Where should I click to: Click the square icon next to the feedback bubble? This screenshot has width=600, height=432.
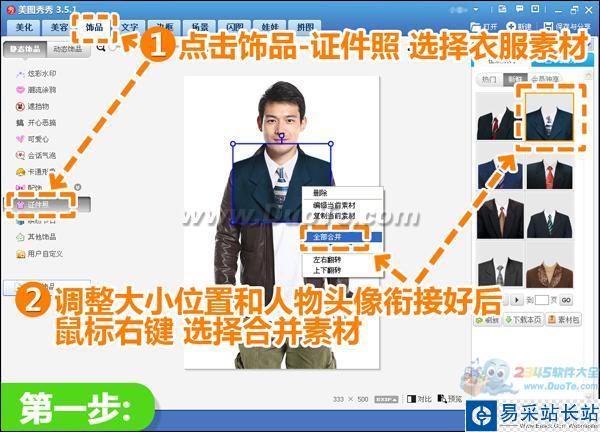[535, 9]
